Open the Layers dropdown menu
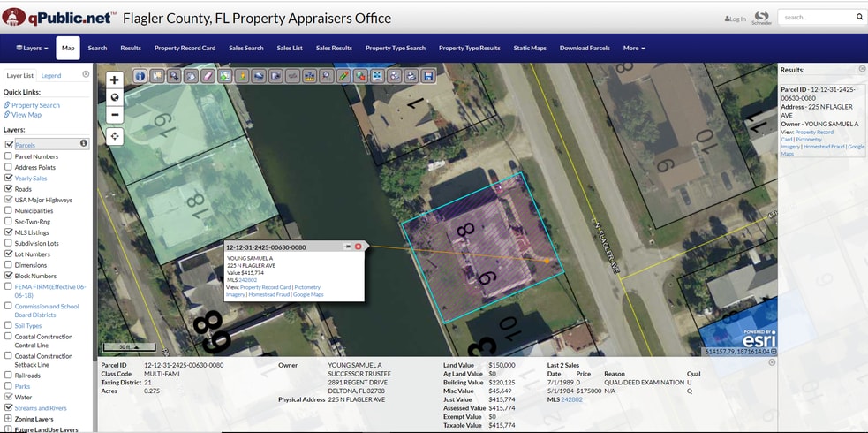This screenshot has height=433, width=868. 32,48
